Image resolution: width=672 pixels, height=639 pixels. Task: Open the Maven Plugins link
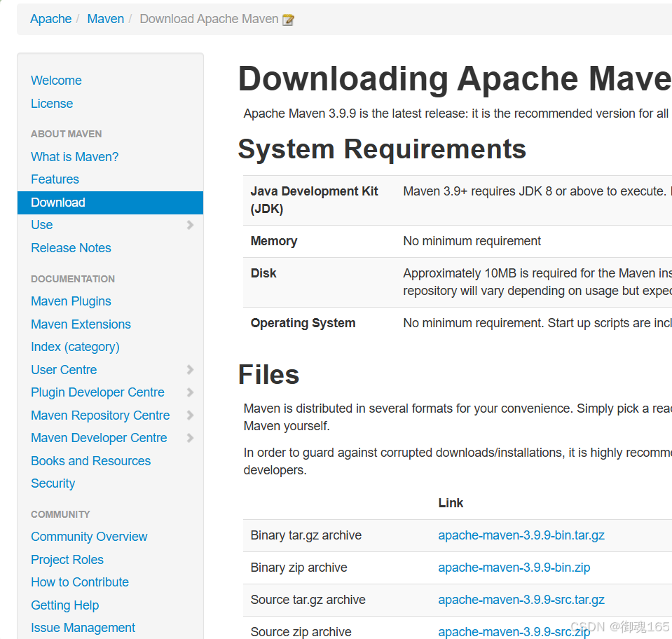pyautogui.click(x=71, y=301)
